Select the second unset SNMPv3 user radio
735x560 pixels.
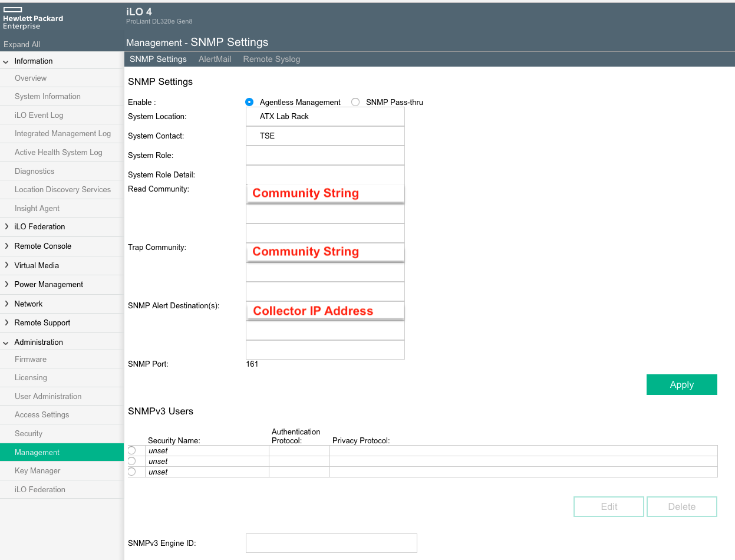[132, 461]
